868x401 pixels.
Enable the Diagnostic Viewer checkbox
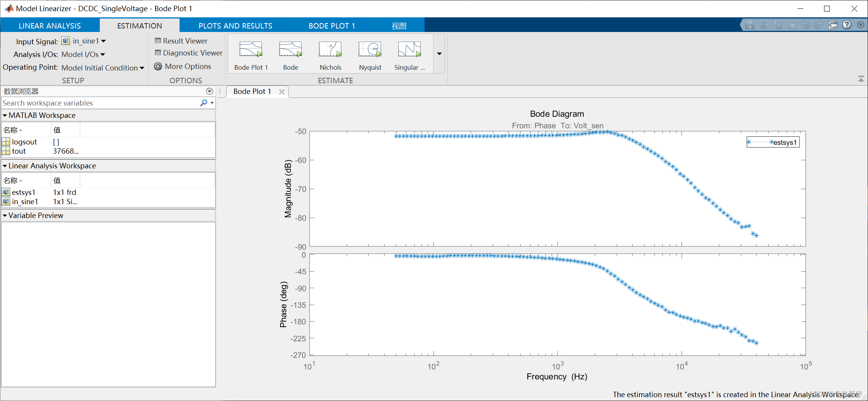tap(158, 52)
